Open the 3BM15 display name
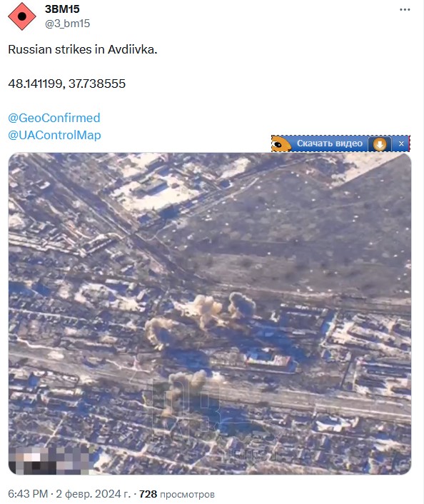 pos(62,9)
